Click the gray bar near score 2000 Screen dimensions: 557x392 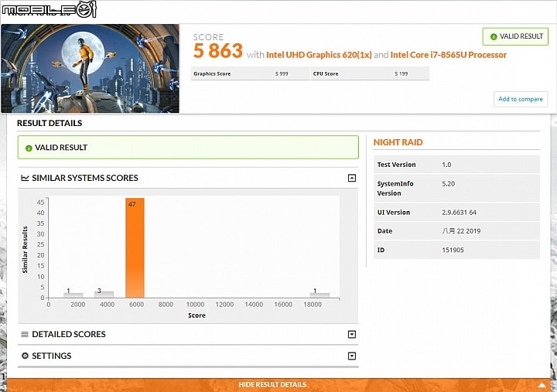[x=73, y=295]
